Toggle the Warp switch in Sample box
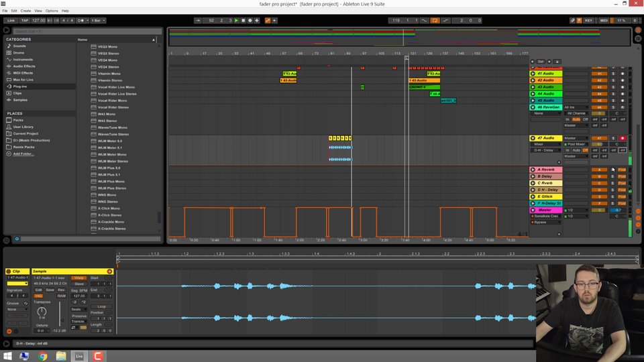Viewport: 644px width, 362px height. pos(78,278)
